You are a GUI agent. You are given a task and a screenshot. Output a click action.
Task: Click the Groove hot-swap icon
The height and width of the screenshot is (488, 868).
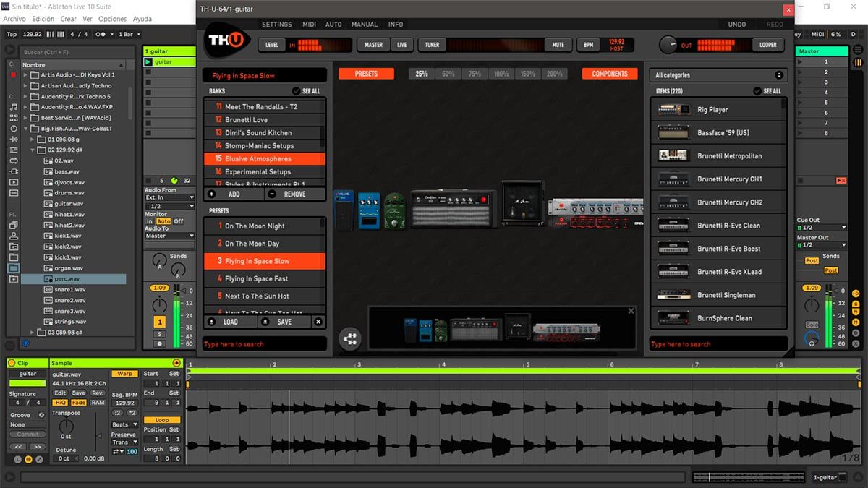(x=41, y=415)
